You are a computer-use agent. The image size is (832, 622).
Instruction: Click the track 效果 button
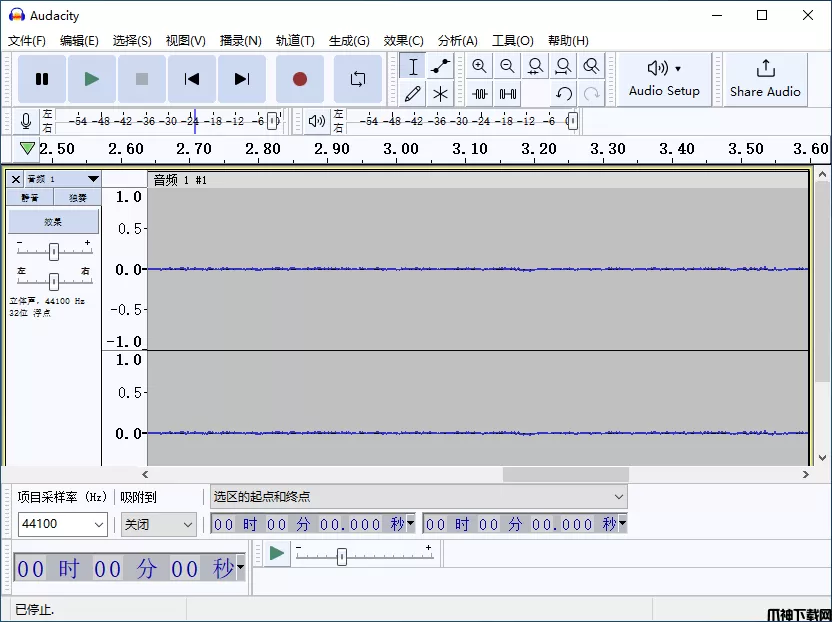tap(53, 222)
